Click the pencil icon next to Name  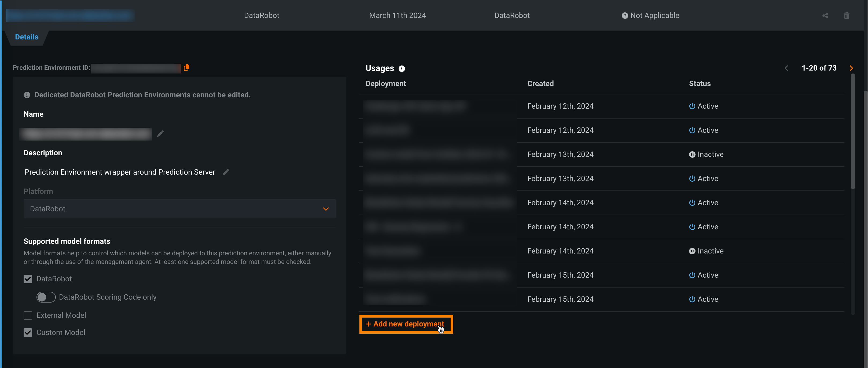[160, 134]
